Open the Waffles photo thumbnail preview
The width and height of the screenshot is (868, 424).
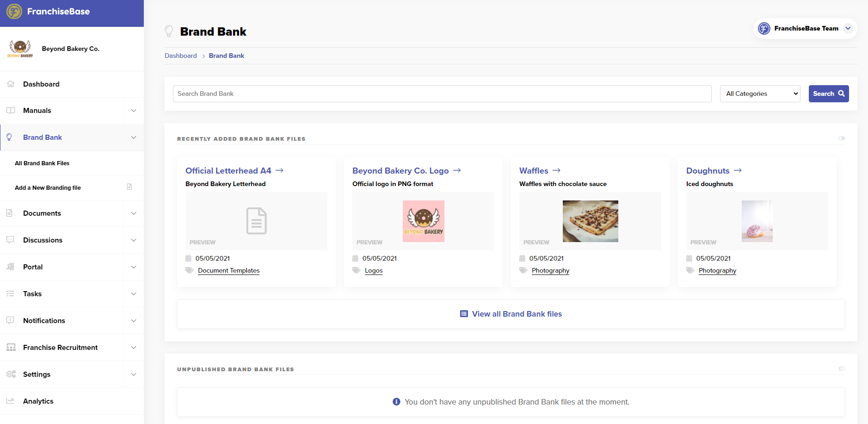pyautogui.click(x=590, y=221)
